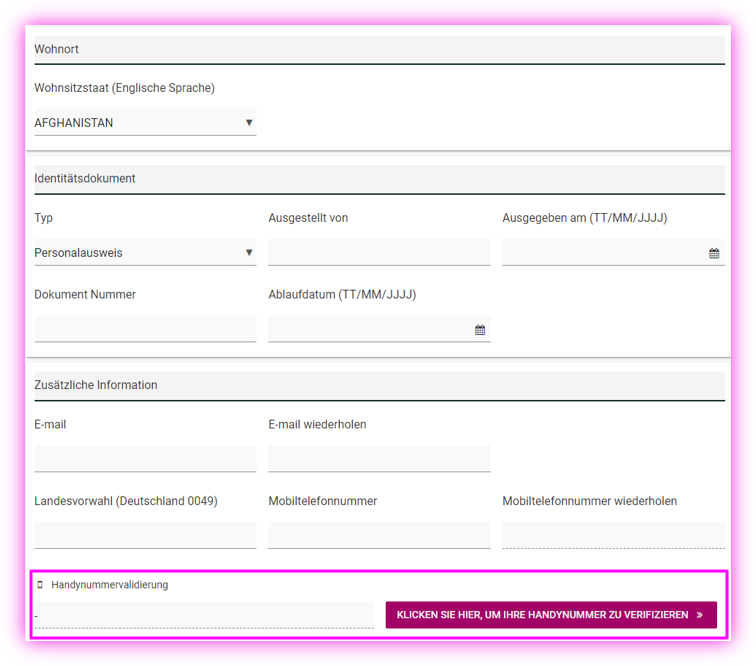Click the Wohnsitzstaat (Englische Sprache) label
The width and height of the screenshot is (756, 666).
coord(124,88)
